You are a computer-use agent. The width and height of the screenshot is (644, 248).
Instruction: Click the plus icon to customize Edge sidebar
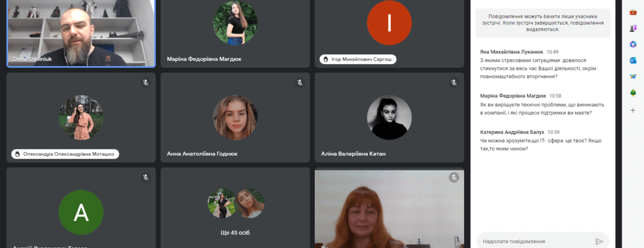coord(633,110)
